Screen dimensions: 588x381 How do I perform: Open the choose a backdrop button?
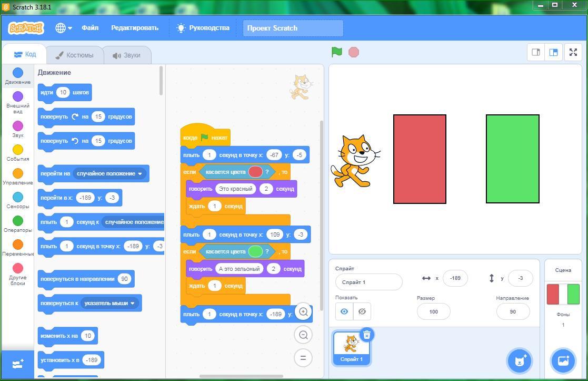click(563, 361)
